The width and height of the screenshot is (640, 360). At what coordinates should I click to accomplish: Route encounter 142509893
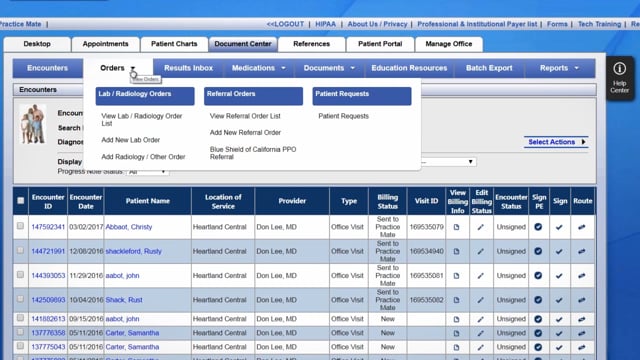pyautogui.click(x=582, y=300)
